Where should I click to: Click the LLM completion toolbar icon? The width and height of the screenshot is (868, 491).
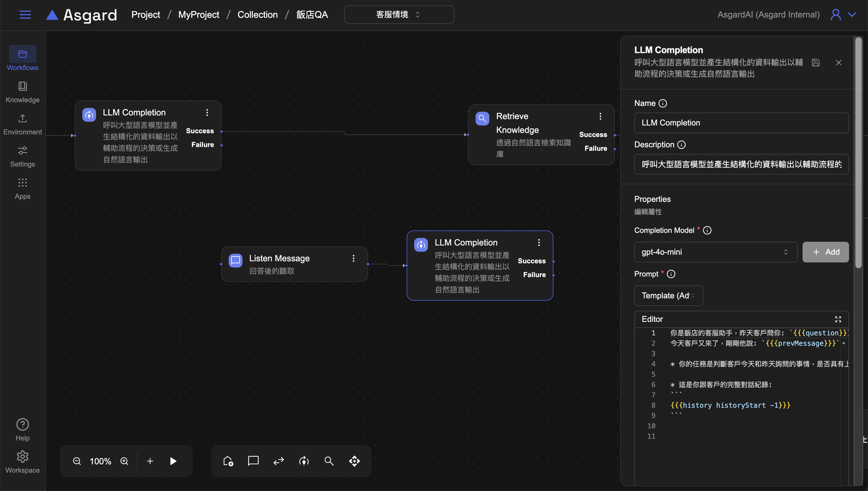[304, 461]
